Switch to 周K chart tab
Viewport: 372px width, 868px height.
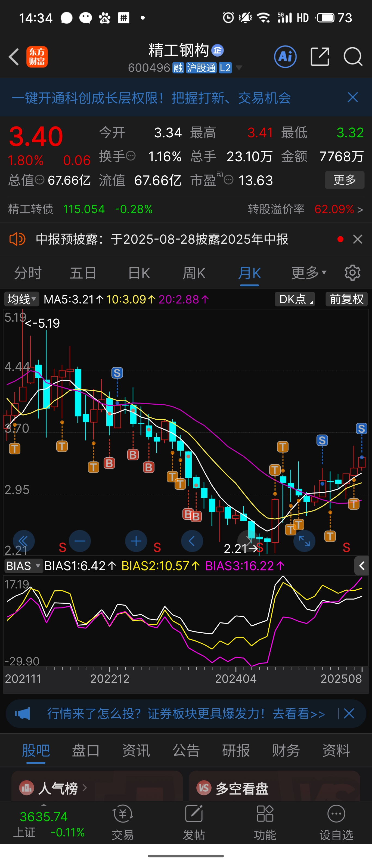pyautogui.click(x=194, y=273)
